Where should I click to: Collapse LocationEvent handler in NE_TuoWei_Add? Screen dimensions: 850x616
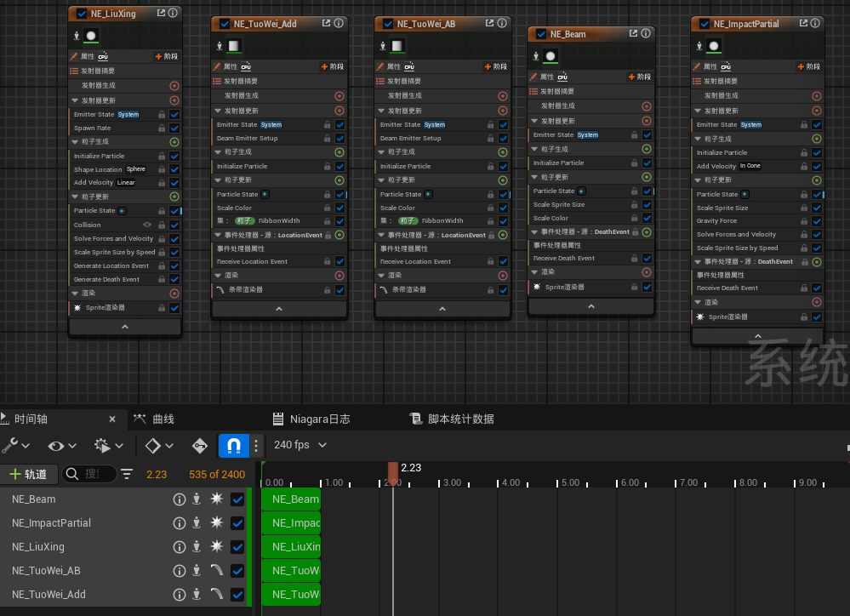(x=218, y=235)
